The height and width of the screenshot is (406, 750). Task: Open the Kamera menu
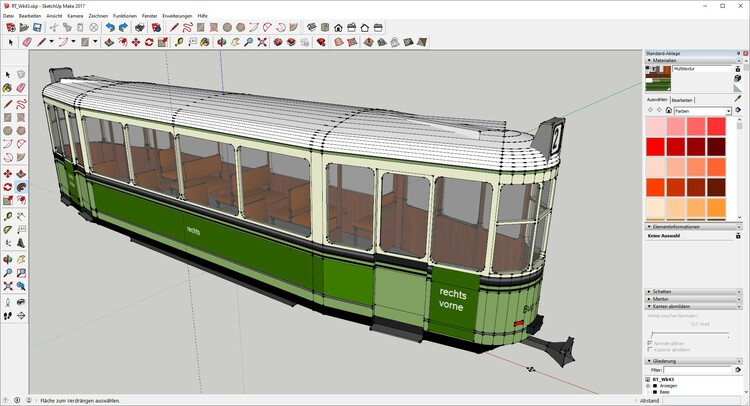pos(75,16)
